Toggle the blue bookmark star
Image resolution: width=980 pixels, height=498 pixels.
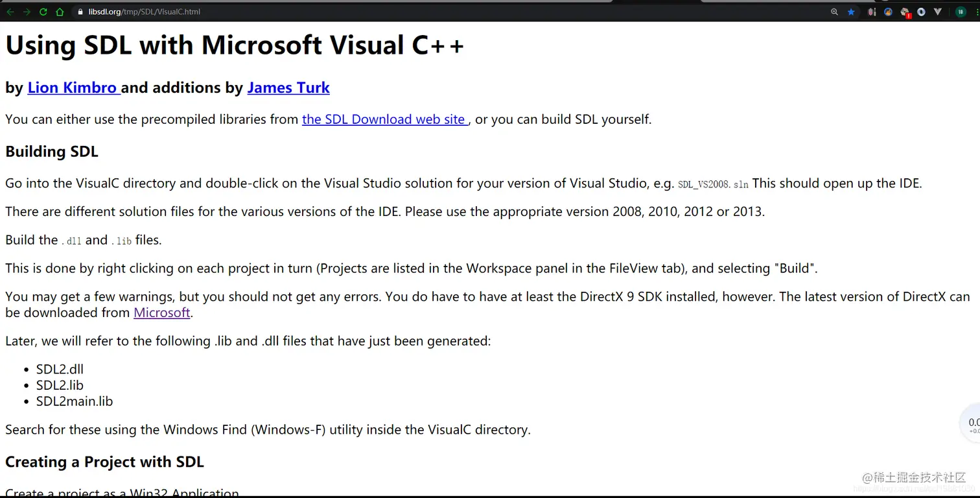[x=851, y=12]
